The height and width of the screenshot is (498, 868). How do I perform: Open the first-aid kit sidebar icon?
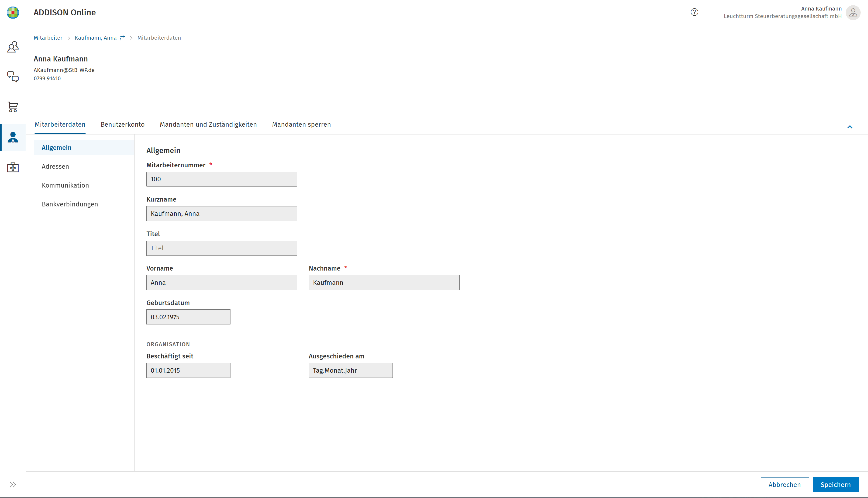(13, 167)
